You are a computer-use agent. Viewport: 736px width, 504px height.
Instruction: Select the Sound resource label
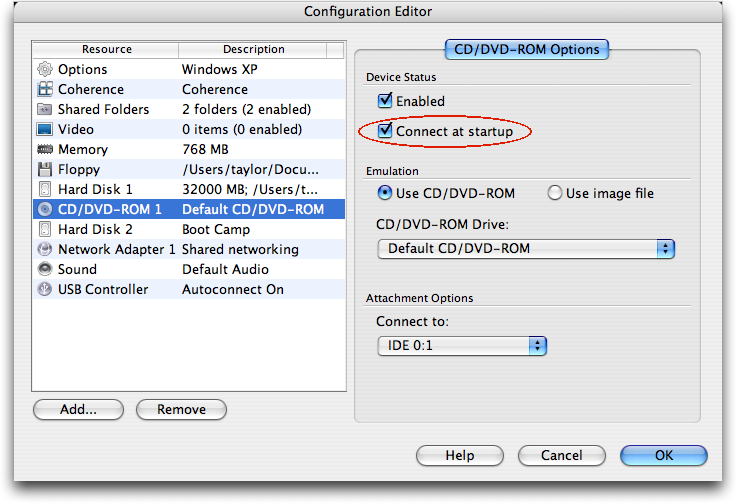tap(77, 269)
